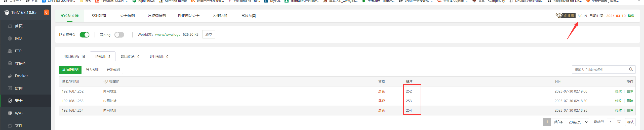Open the PHP网站安全 tab
Screen dimensions: 644x130
tap(189, 16)
